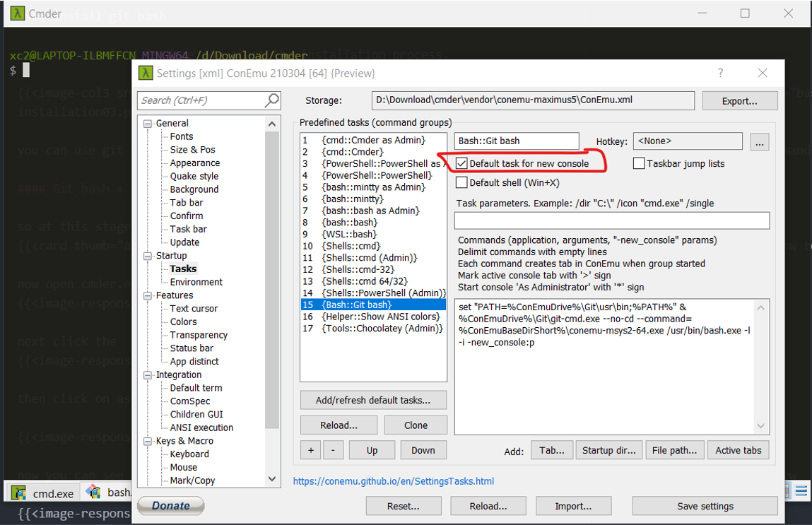Collapse the Keys & Macro tree node
The width and height of the screenshot is (812, 525).
(x=148, y=441)
